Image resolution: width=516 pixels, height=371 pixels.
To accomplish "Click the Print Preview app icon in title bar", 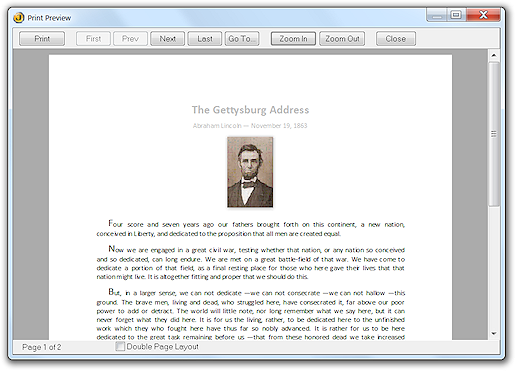I will click(x=19, y=17).
